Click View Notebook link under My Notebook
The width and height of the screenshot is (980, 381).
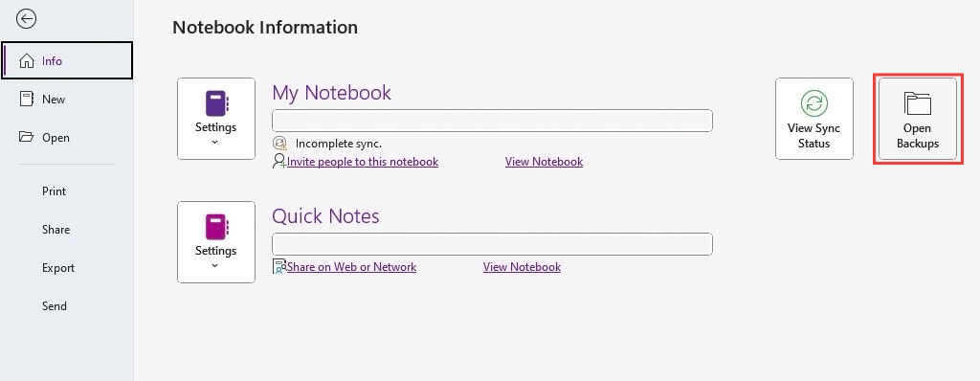point(544,162)
